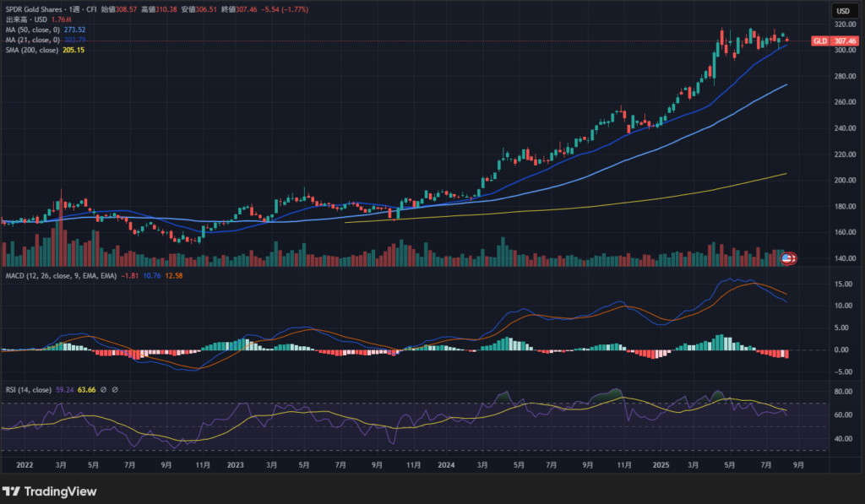
Task: Click the 1.76M volume value
Action: click(x=61, y=20)
